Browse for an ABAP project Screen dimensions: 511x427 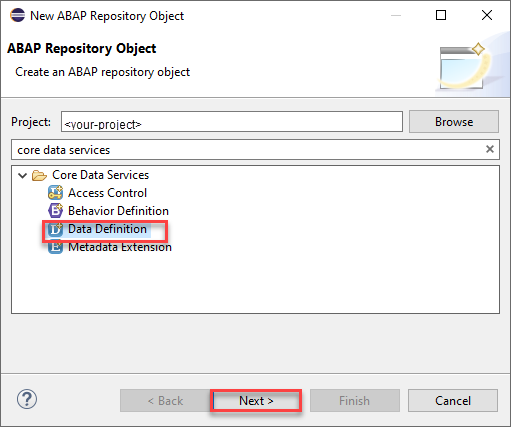454,122
